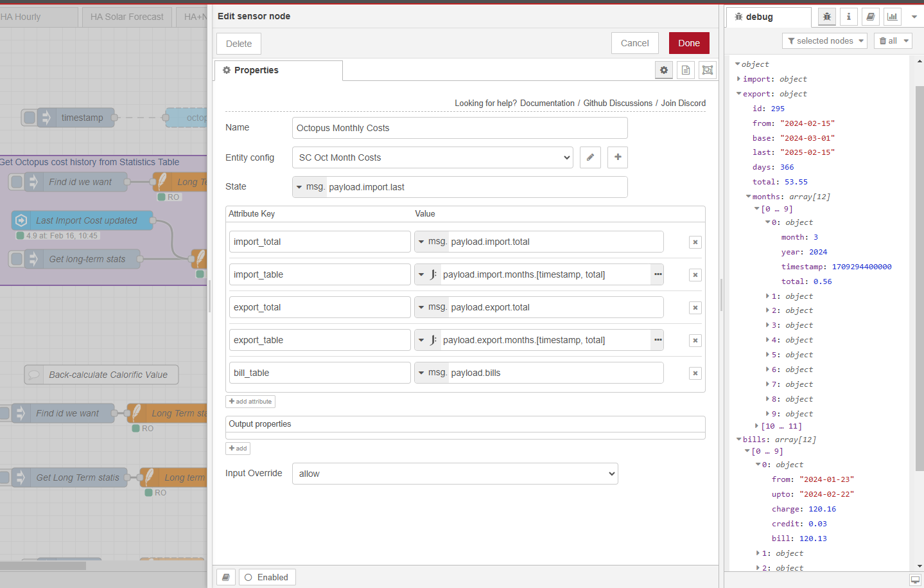Open node appearance settings via frame icon
924x588 pixels.
tap(707, 70)
